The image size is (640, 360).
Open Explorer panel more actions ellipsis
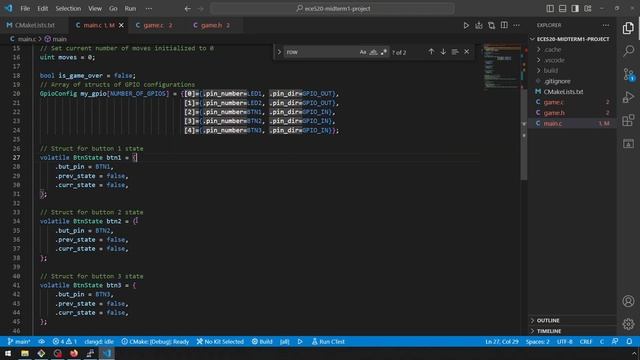[x=606, y=25]
